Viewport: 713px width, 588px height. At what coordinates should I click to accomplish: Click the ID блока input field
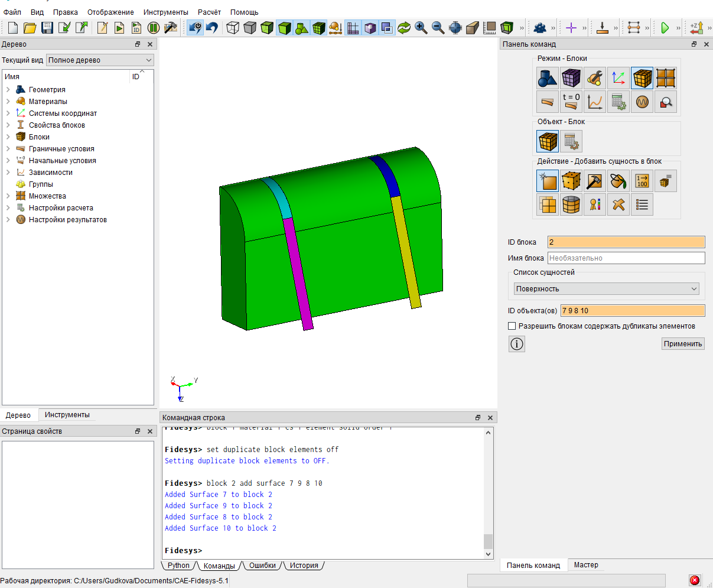pyautogui.click(x=626, y=242)
